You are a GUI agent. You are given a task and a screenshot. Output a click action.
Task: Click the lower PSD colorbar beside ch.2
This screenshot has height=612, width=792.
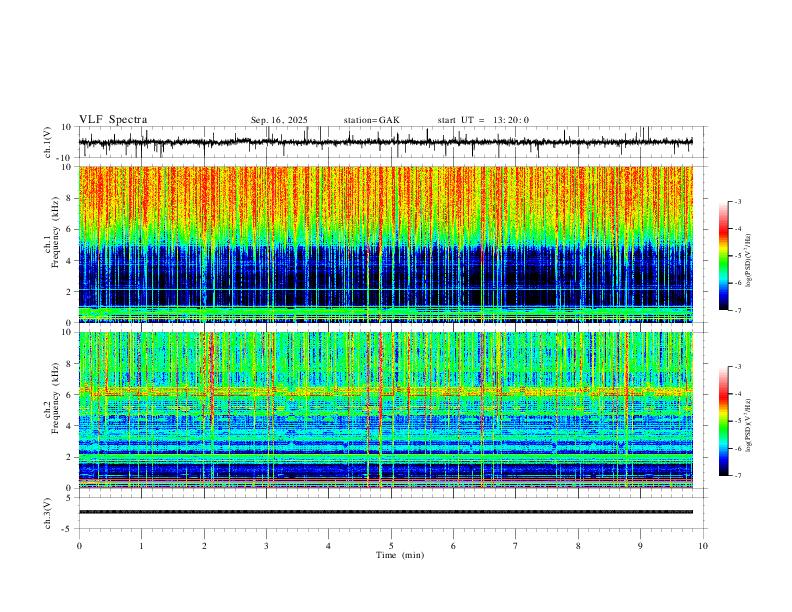[723, 421]
